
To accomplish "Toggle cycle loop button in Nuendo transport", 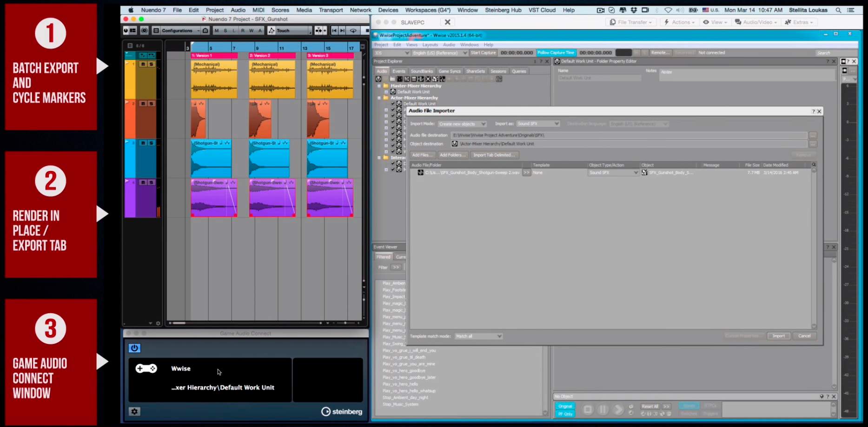I will tap(353, 31).
